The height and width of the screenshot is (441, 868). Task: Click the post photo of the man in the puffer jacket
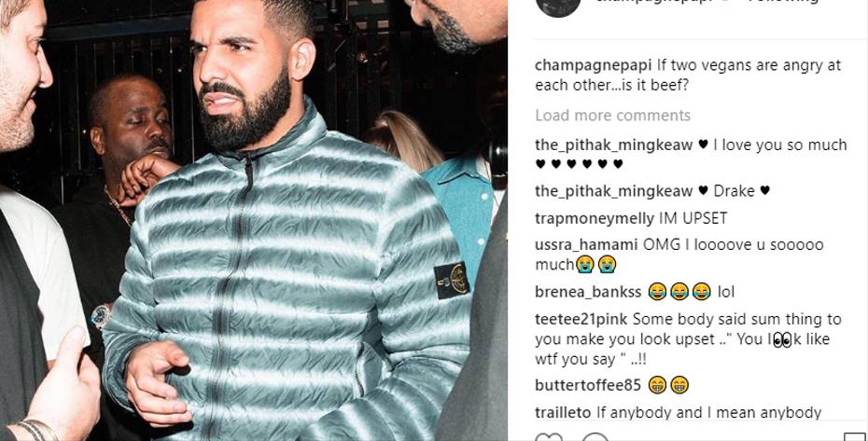254,220
